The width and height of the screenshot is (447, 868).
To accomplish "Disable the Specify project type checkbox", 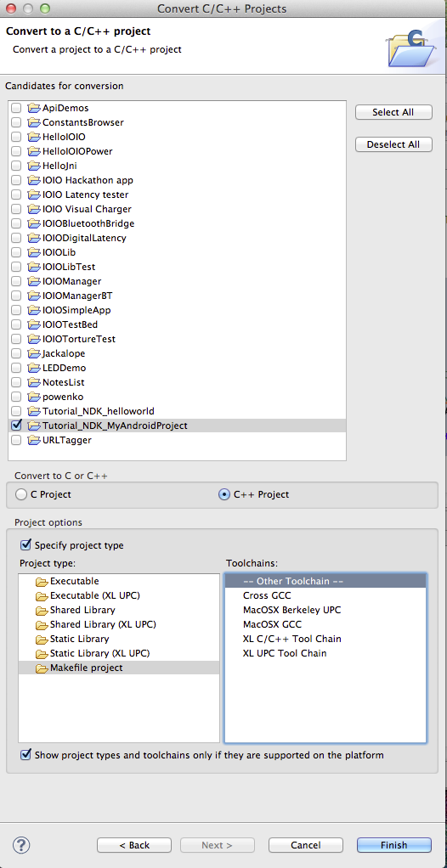I will pos(25,544).
